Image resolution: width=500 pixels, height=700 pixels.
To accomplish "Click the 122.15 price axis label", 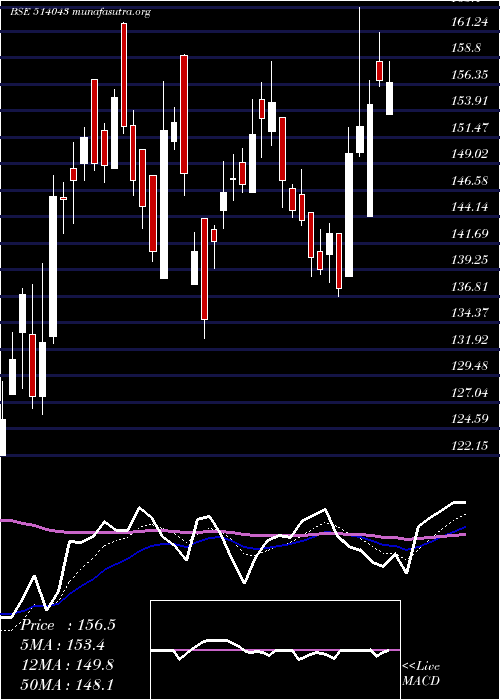I will coord(470,446).
